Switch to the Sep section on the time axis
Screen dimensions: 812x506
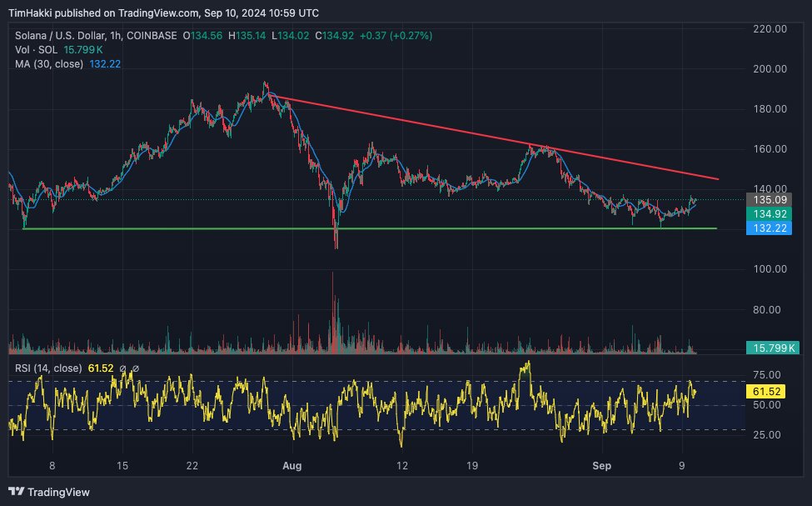tap(602, 466)
